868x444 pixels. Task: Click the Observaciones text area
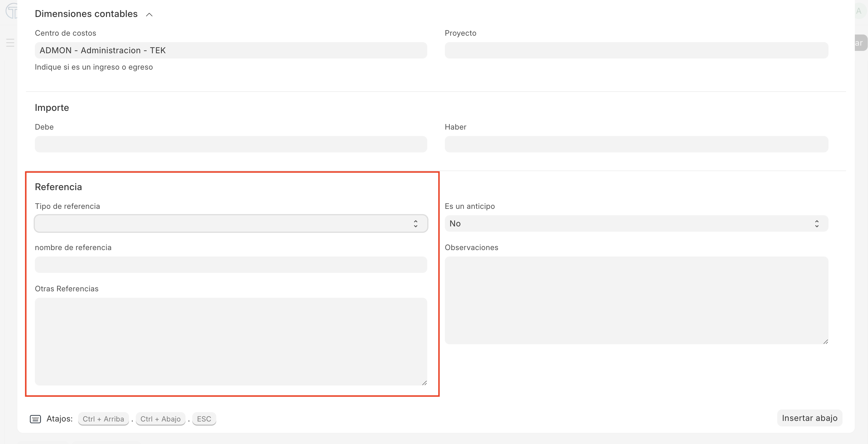(x=636, y=300)
